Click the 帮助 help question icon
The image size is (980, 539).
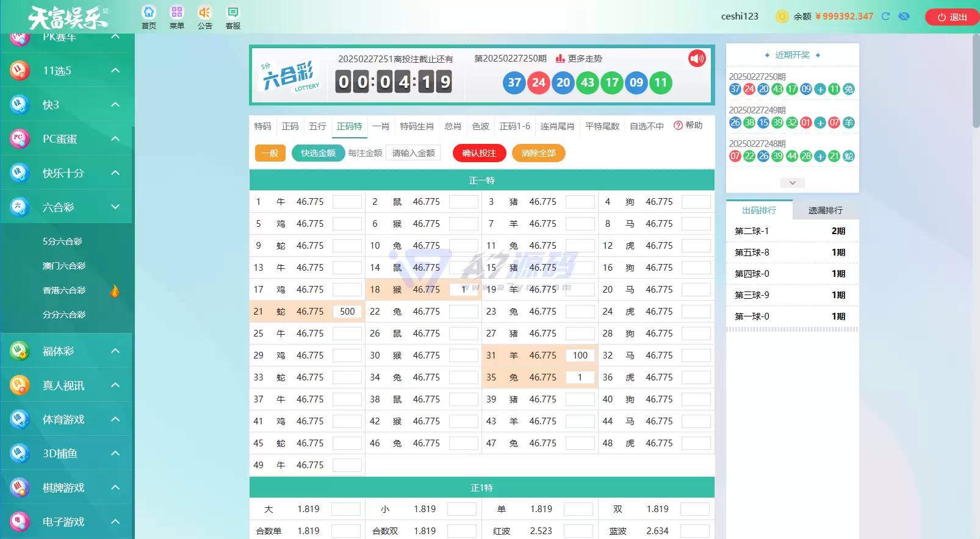click(x=678, y=126)
